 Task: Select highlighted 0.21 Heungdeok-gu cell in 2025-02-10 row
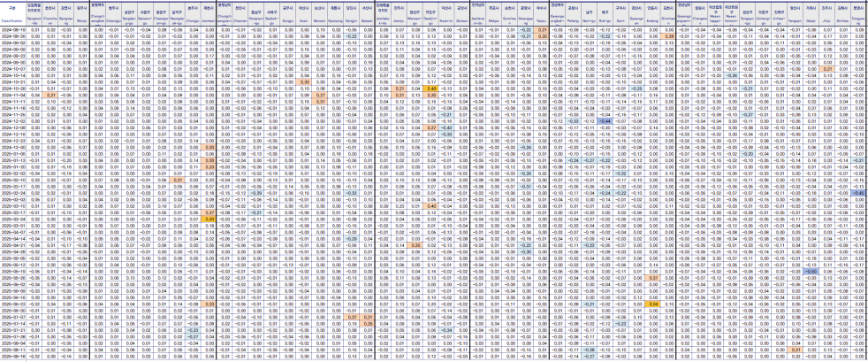pos(176,180)
